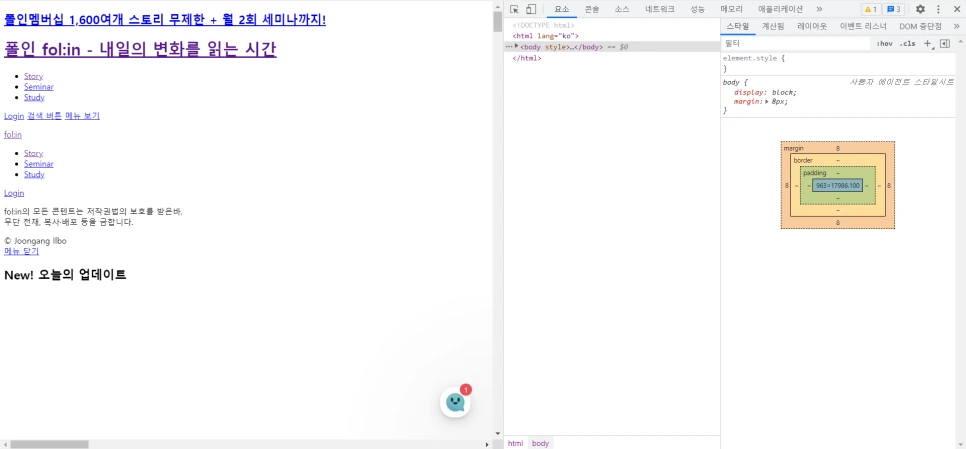This screenshot has width=966, height=449.
Task: Close the DevTools panel with X
Action: coord(956,9)
